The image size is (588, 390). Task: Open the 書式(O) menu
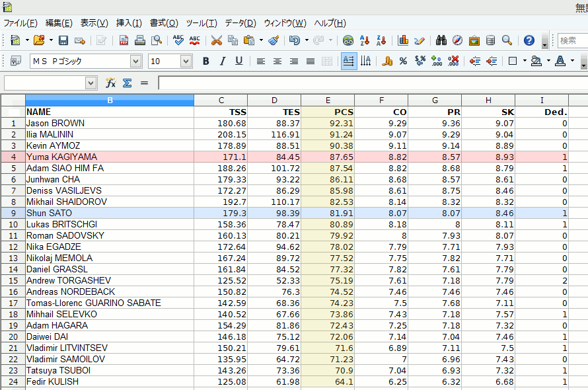pos(164,23)
